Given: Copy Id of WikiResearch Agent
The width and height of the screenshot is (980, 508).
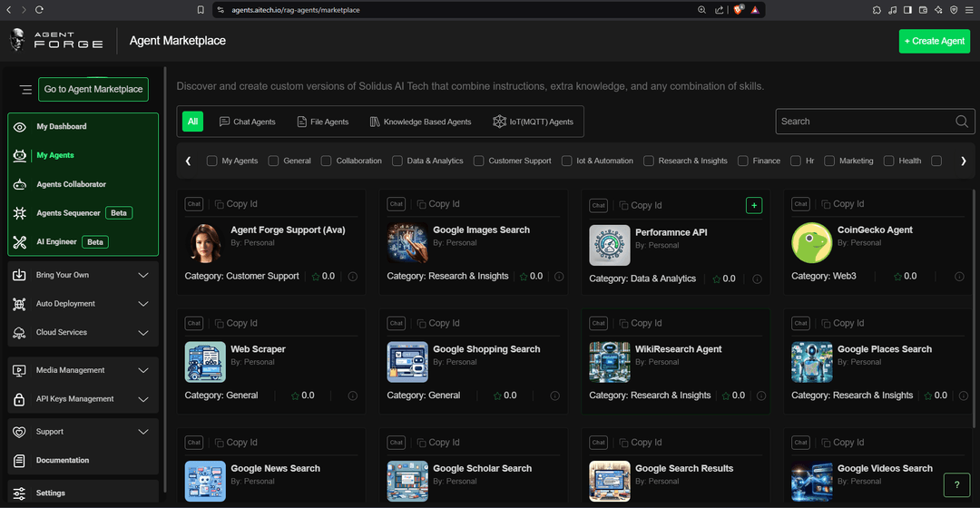Looking at the screenshot, I should [x=641, y=324].
